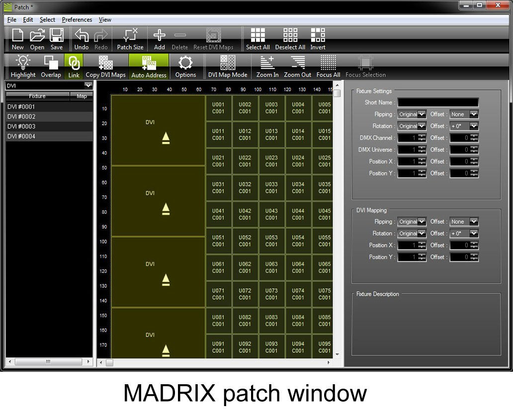
Task: Select the U092 C001 grid cell
Action: pyautogui.click(x=245, y=347)
